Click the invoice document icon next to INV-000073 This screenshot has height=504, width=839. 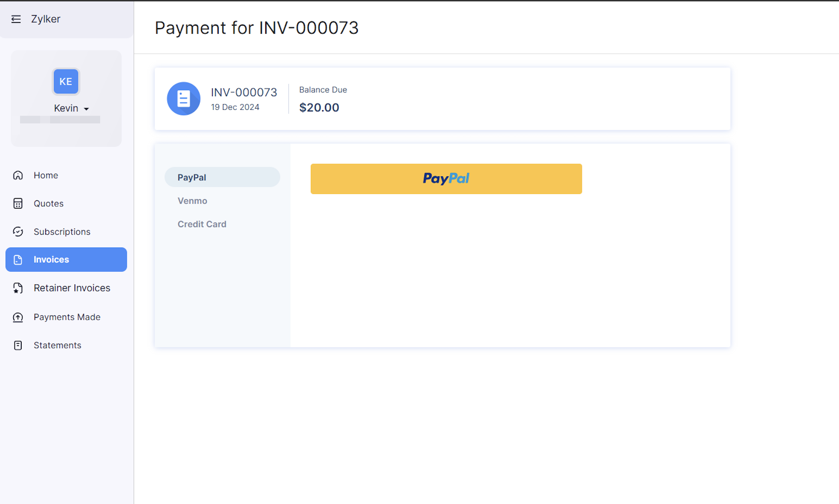(184, 99)
